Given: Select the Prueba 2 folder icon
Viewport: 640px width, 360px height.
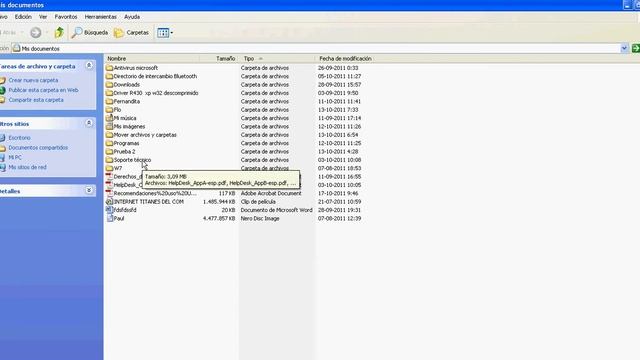Looking at the screenshot, I should tap(109, 151).
